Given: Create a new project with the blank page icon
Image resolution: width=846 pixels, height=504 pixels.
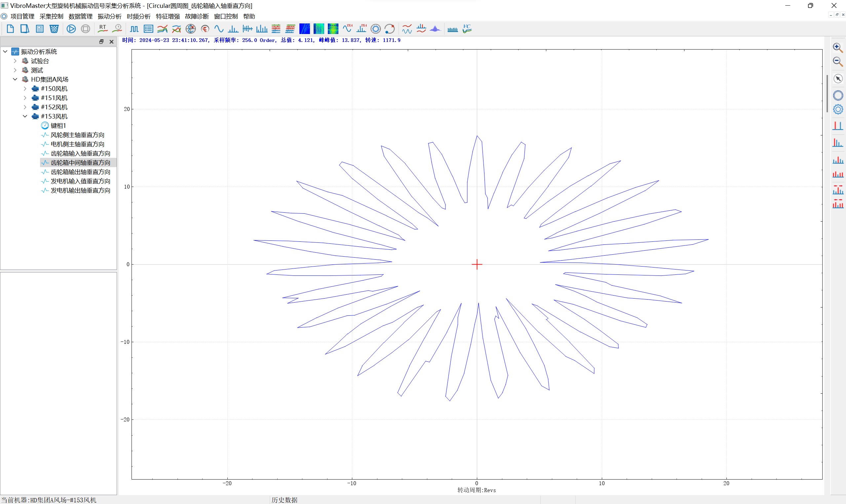Looking at the screenshot, I should click(10, 29).
